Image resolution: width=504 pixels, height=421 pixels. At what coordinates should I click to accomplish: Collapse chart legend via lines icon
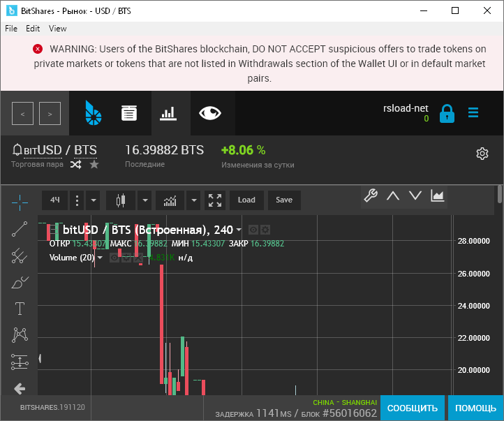[54, 230]
